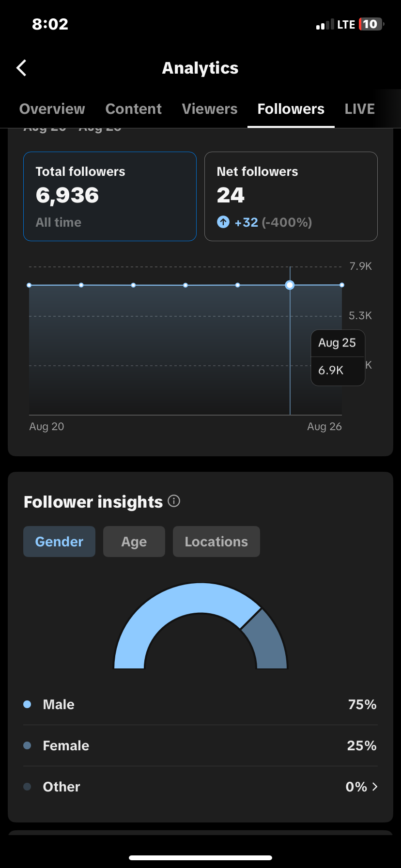This screenshot has height=868, width=401.
Task: Open Follower insights info icon
Action: [x=174, y=501]
